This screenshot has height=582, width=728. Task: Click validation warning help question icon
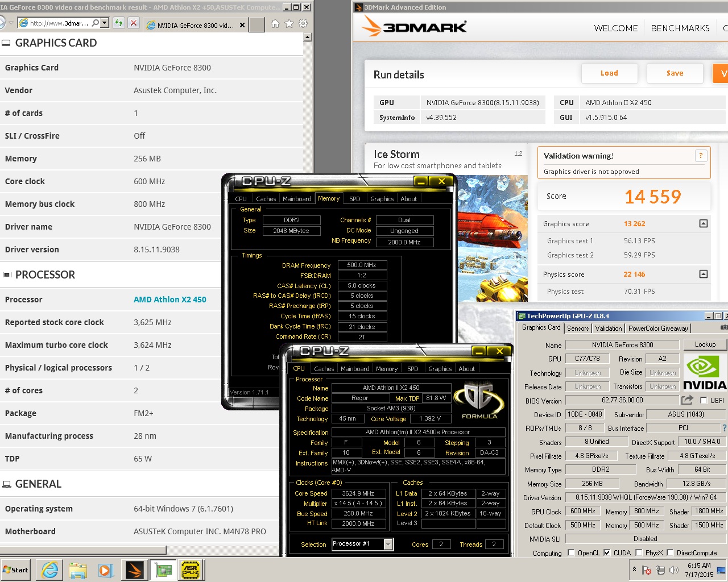[701, 156]
